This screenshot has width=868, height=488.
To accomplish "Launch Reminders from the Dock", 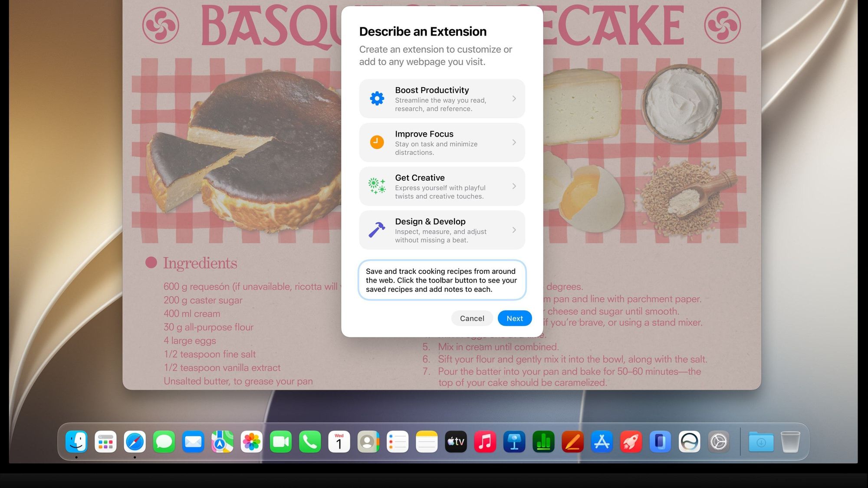I will (x=398, y=442).
